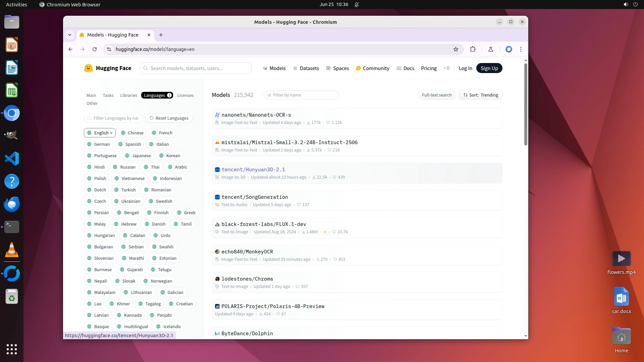Viewport: 644px width, 362px height.
Task: Toggle the Chinese language filter
Action: tap(132, 133)
